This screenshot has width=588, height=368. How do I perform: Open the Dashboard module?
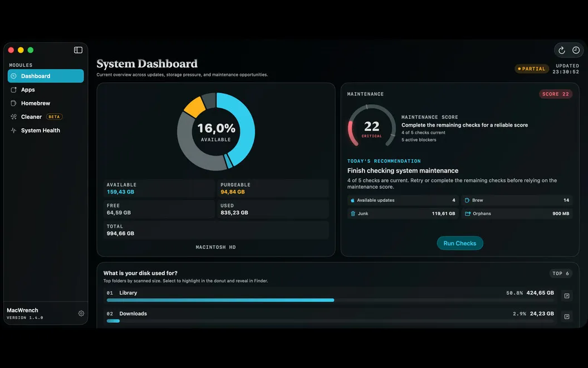tap(46, 76)
